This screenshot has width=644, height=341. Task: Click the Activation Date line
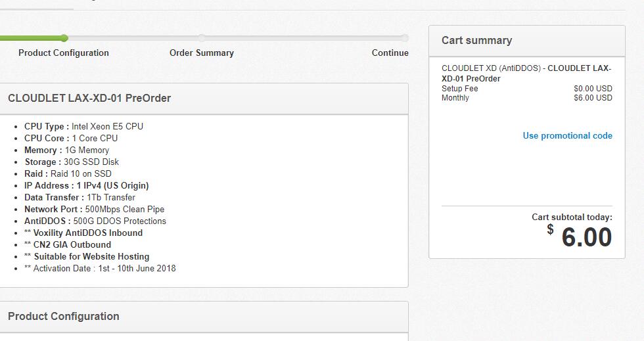coord(100,269)
